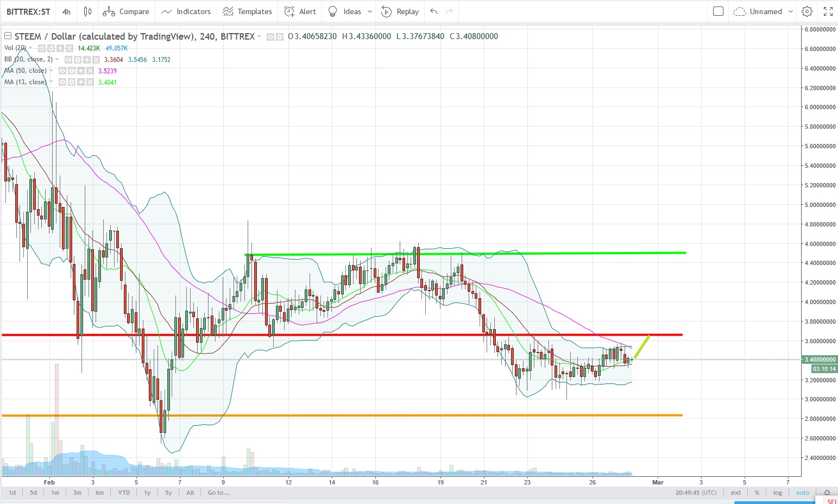Open BB (20, close, 2) settings gear

(x=78, y=60)
